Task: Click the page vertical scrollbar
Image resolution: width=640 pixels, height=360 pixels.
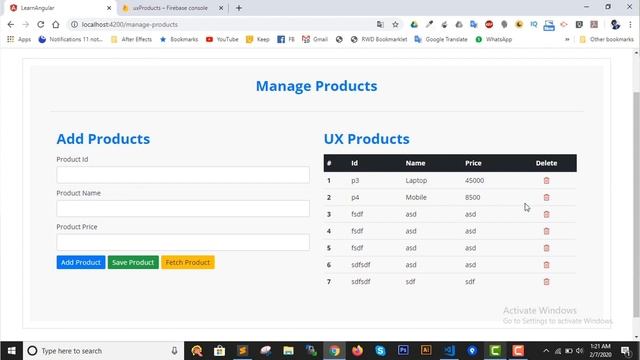Action: 636,204
